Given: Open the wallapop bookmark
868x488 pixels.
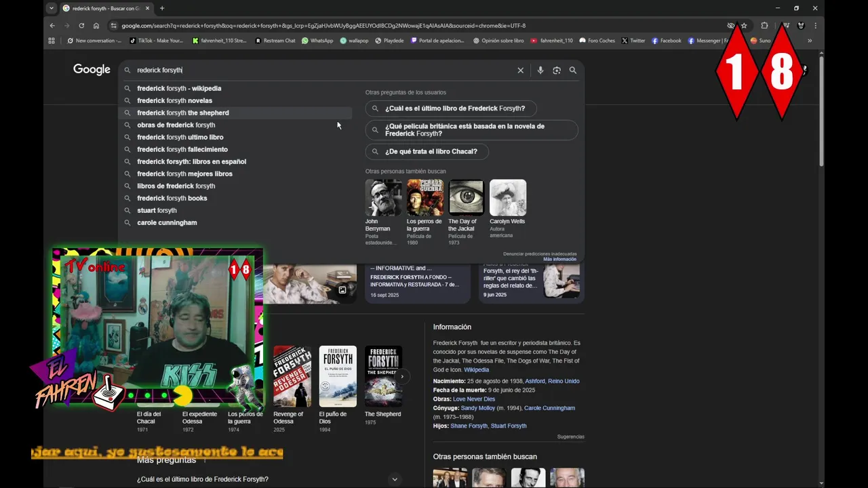Looking at the screenshot, I should 354,41.
